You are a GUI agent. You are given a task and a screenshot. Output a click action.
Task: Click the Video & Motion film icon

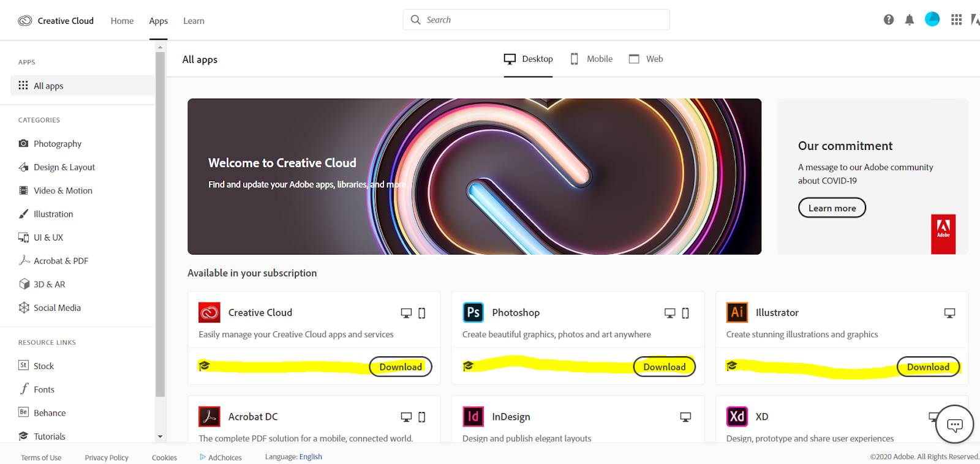click(x=23, y=190)
